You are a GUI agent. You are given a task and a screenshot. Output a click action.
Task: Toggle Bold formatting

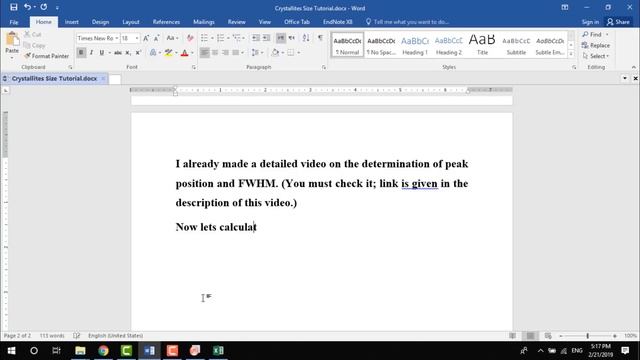(x=81, y=53)
